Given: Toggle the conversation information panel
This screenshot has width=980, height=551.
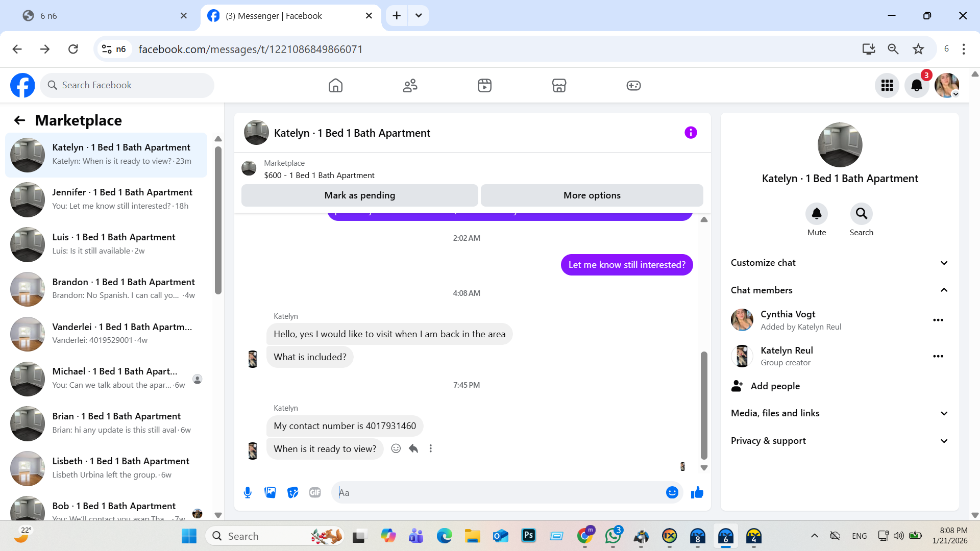Looking at the screenshot, I should (x=690, y=133).
